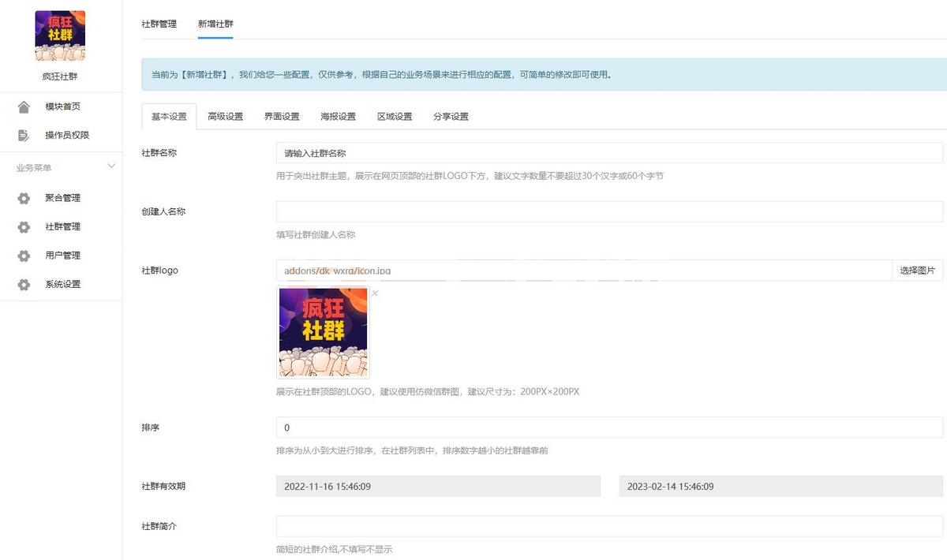
Task: Click the logo path field addons/dk_wxrq/icon.jpg
Action: 584,271
